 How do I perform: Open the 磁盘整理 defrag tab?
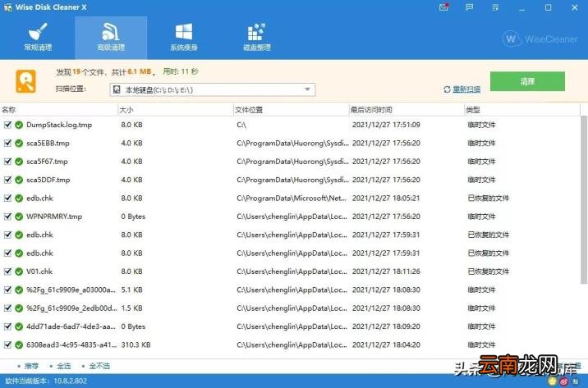coord(257,37)
